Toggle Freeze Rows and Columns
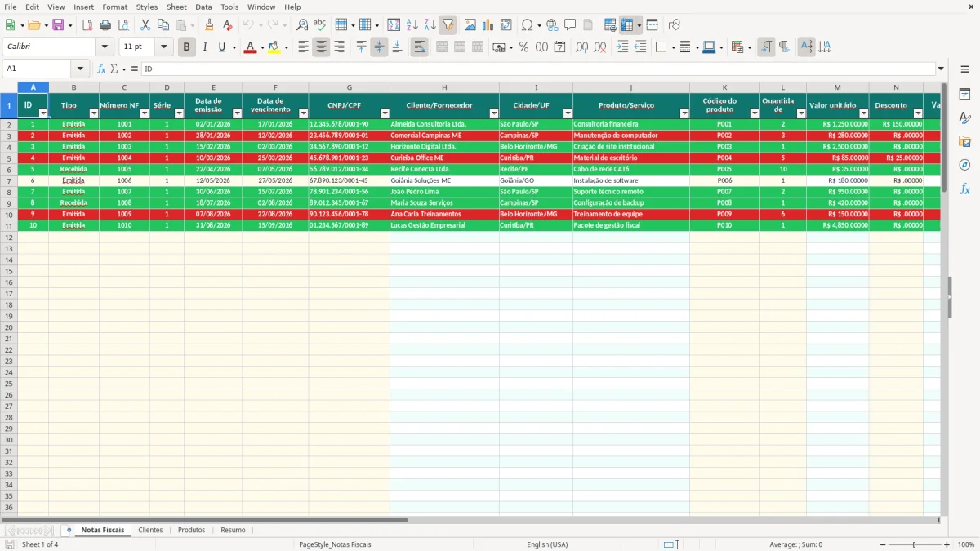 [627, 25]
